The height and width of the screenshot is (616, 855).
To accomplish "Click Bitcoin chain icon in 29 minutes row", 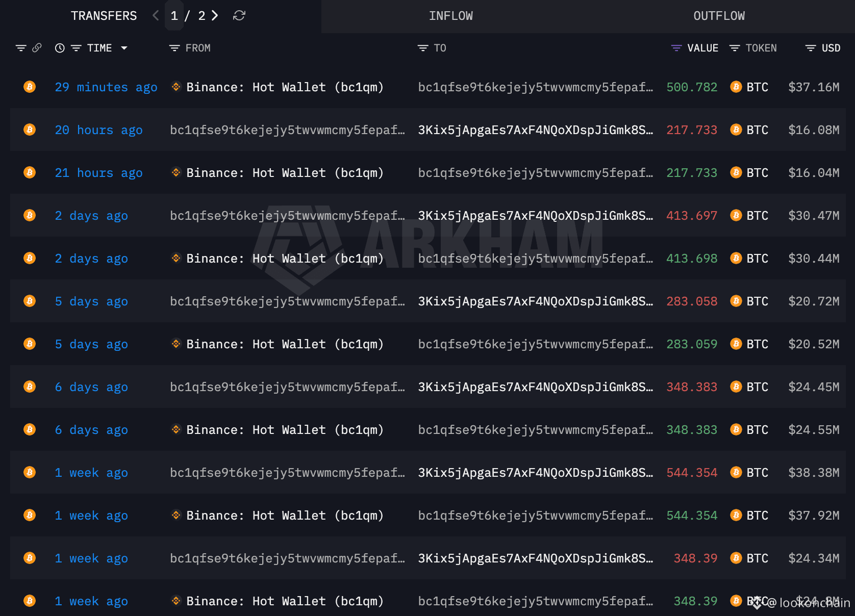I will (30, 87).
